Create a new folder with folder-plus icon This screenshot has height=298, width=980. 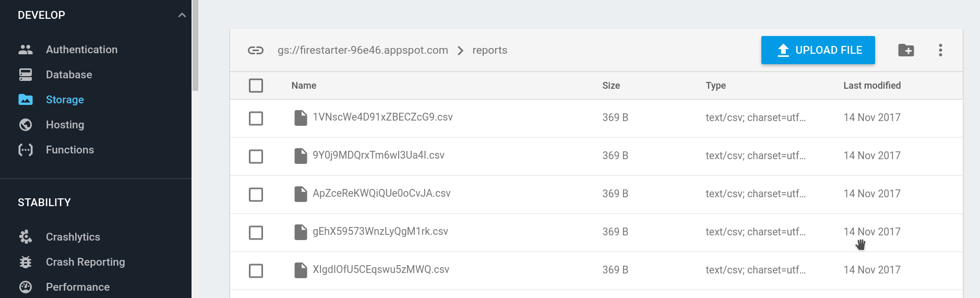click(906, 50)
